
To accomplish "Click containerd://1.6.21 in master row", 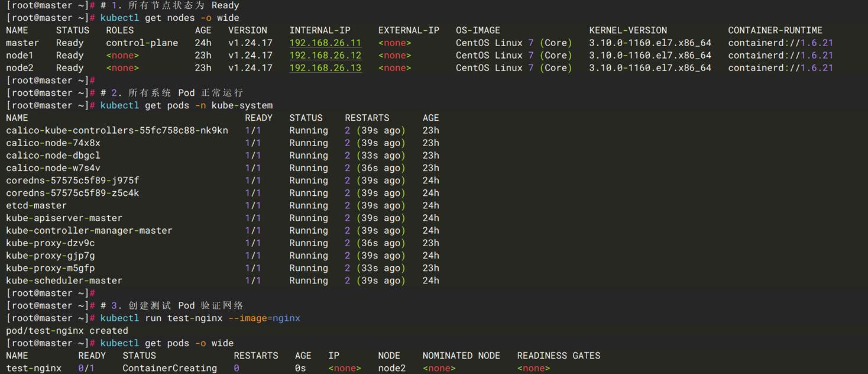I will [780, 43].
